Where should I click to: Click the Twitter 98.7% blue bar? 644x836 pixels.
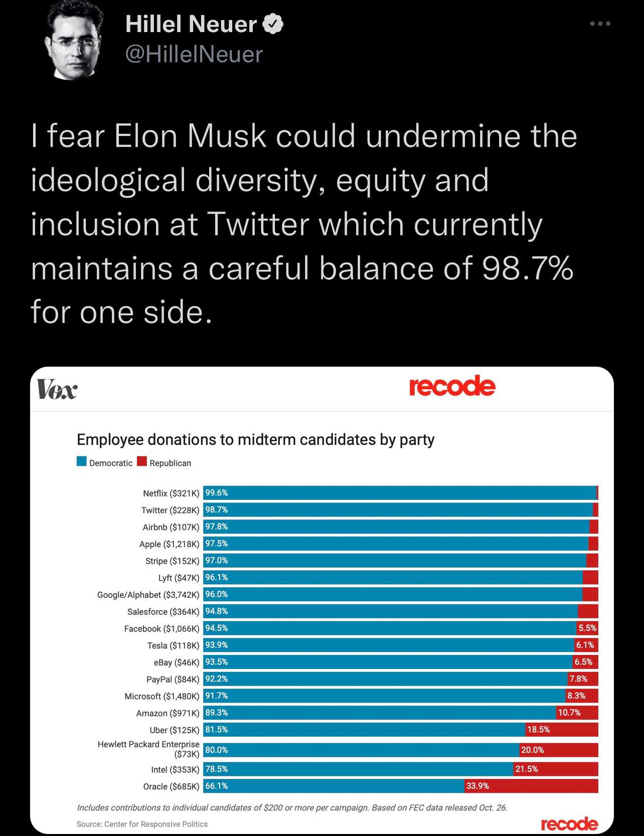coord(398,510)
